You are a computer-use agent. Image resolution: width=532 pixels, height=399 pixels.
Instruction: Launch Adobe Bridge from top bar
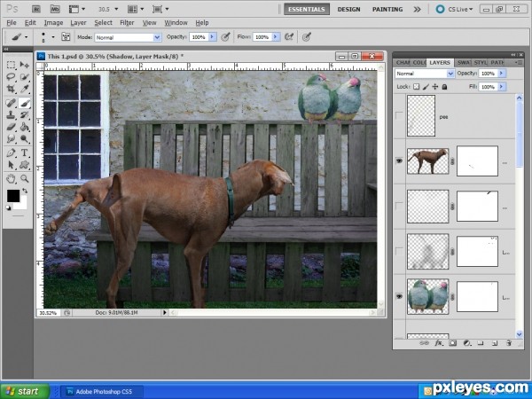36,9
